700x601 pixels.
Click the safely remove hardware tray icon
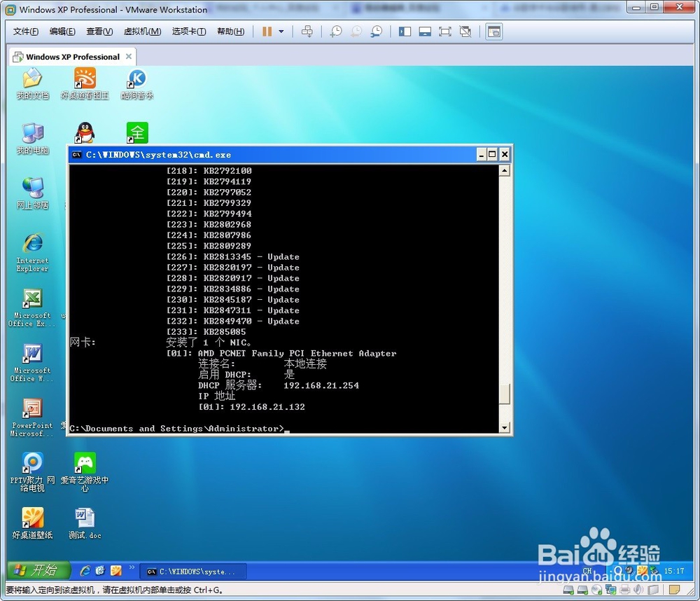(x=654, y=570)
